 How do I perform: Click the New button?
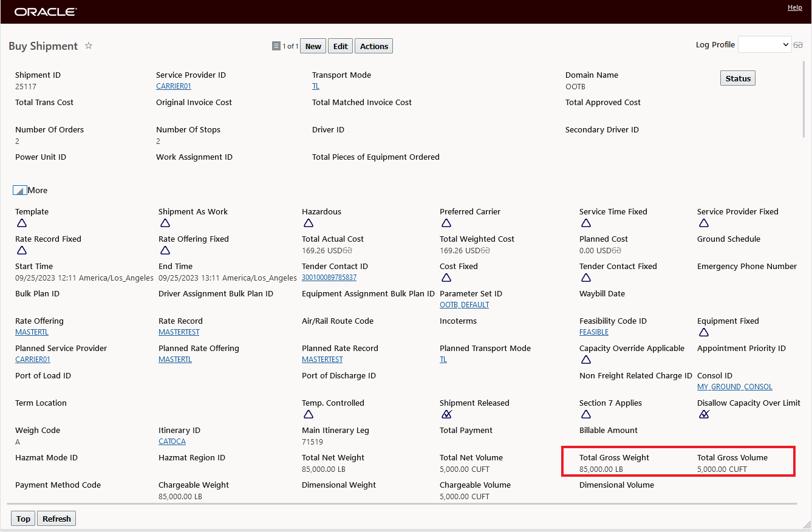[313, 46]
